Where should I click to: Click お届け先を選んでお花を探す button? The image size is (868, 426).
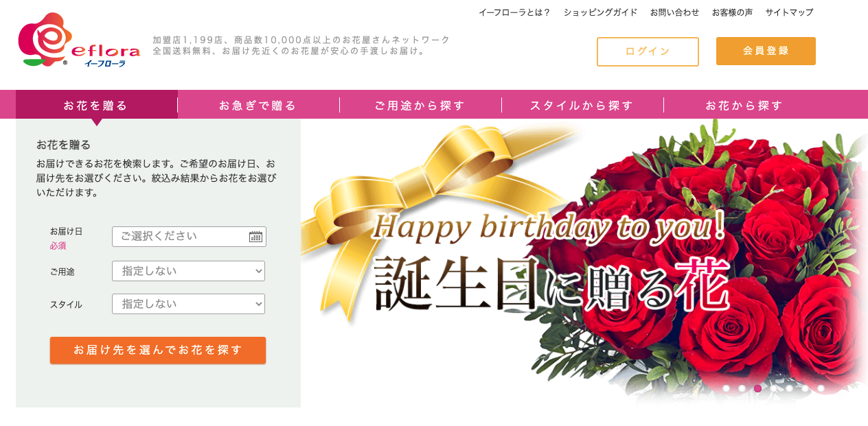tap(158, 351)
